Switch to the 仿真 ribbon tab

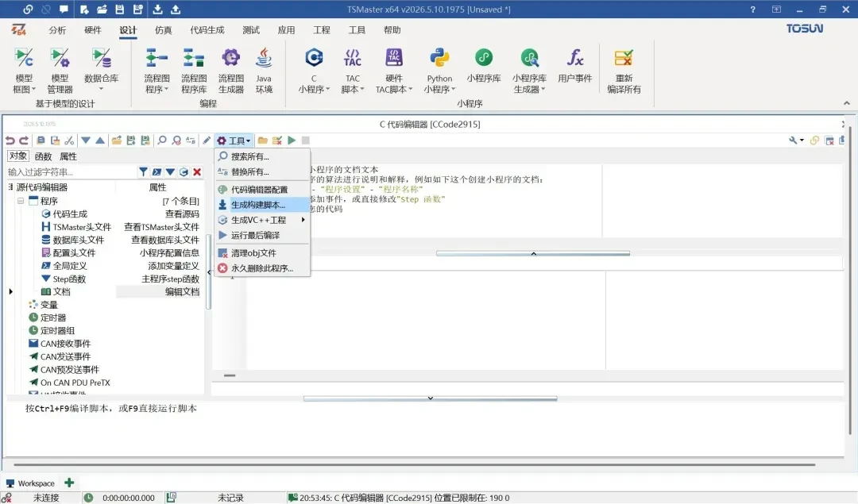click(x=163, y=30)
